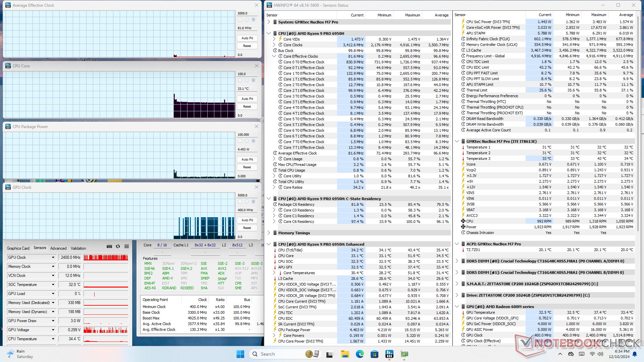Viewport: 644px width, 362px height.
Task: Collapse the Core Effective Clocks tree
Action: (x=274, y=56)
